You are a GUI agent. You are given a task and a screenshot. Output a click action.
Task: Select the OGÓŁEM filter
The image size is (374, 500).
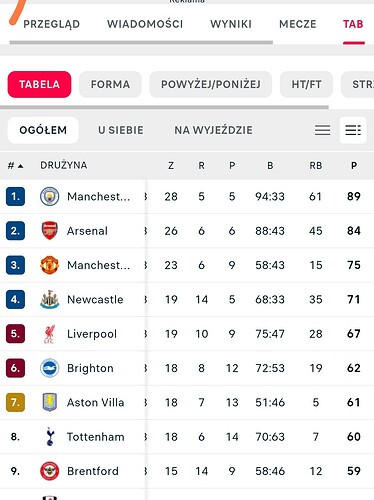[x=43, y=130]
